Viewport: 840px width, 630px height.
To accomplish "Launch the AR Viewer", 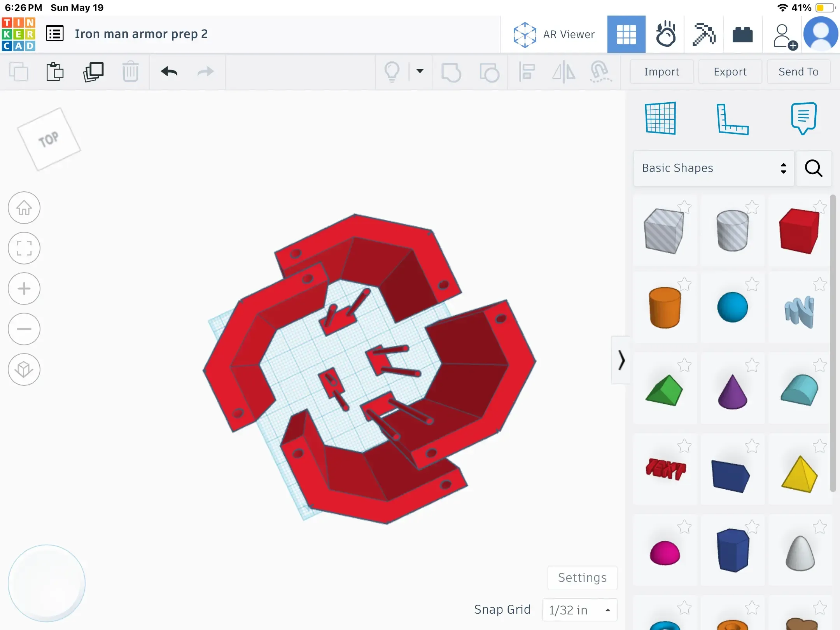I will tap(554, 35).
